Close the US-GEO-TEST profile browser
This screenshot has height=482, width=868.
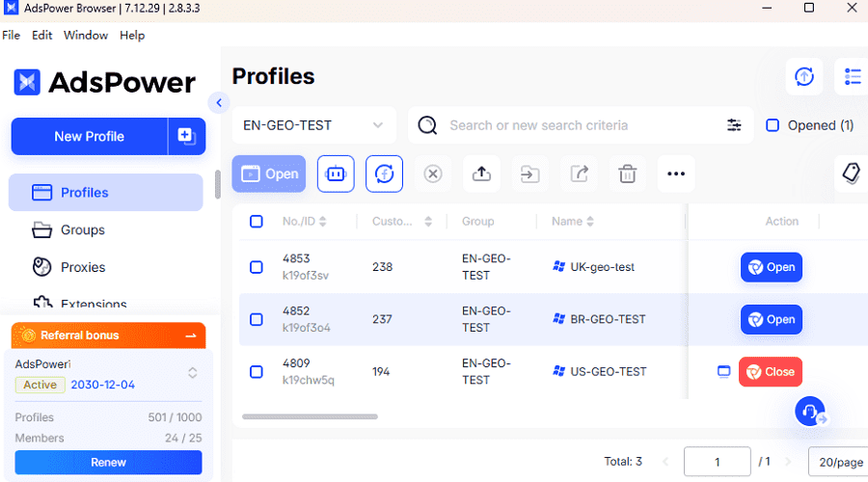[x=771, y=372]
